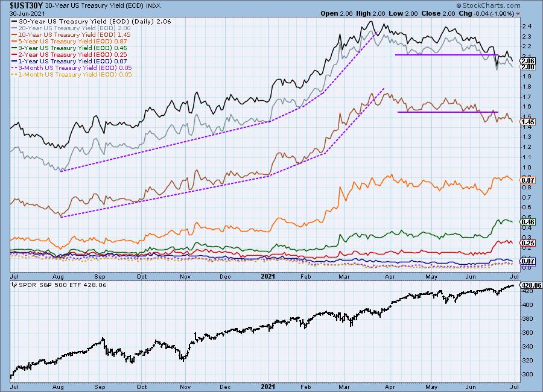
Task: Click the StockCharts.com copyright label
Action: pos(488,5)
